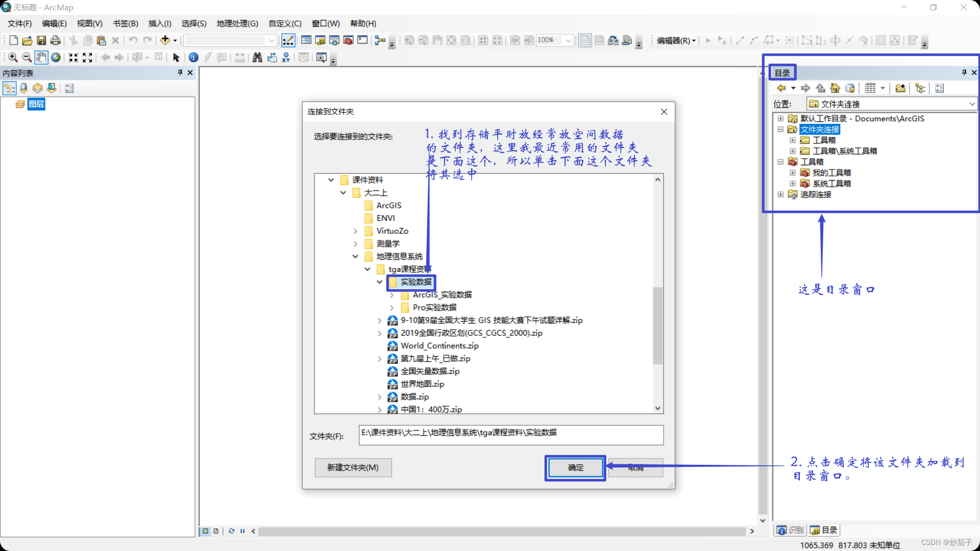The height and width of the screenshot is (551, 980).
Task: Expand the VirtuoZo folder in tree
Action: (x=355, y=231)
